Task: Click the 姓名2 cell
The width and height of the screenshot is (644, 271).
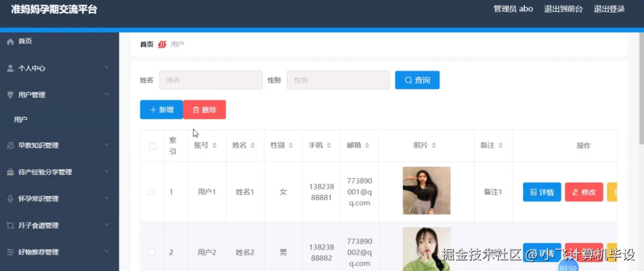Action: coord(245,253)
